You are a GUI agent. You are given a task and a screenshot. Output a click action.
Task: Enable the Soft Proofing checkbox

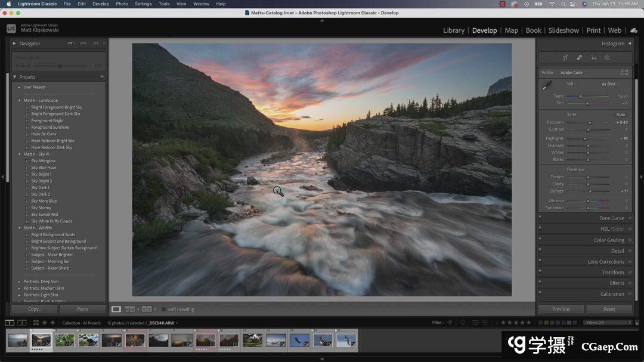click(164, 310)
